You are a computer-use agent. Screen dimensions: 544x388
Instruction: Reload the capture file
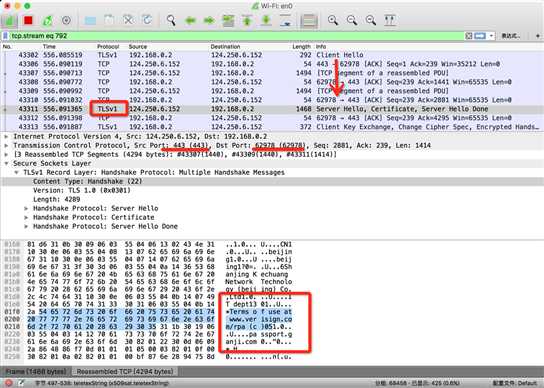click(x=147, y=20)
